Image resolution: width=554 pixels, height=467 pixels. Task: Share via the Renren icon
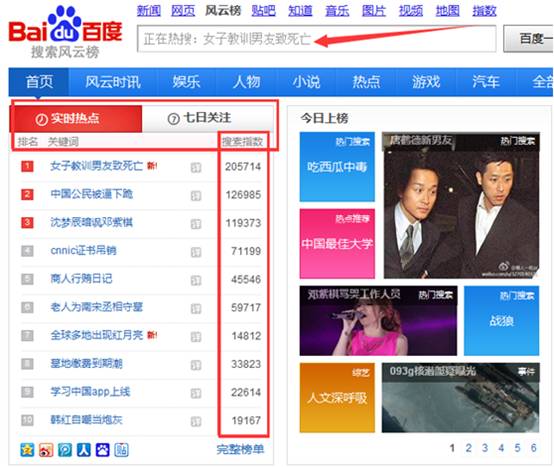(84, 450)
